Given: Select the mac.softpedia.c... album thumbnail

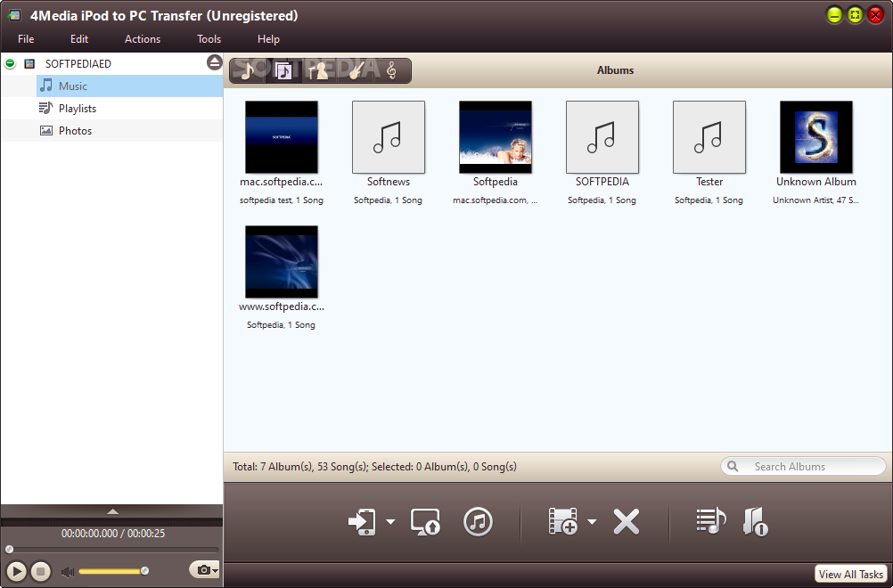Looking at the screenshot, I should click(282, 137).
